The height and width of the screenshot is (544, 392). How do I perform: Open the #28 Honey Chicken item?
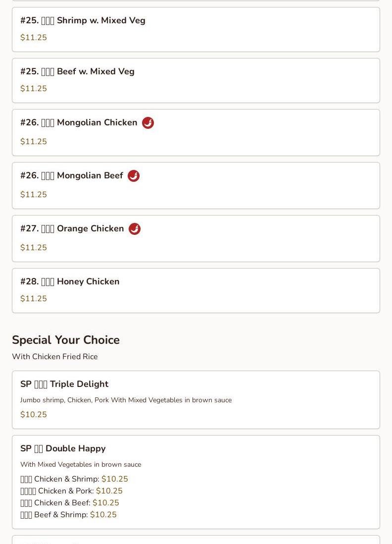[196, 291]
